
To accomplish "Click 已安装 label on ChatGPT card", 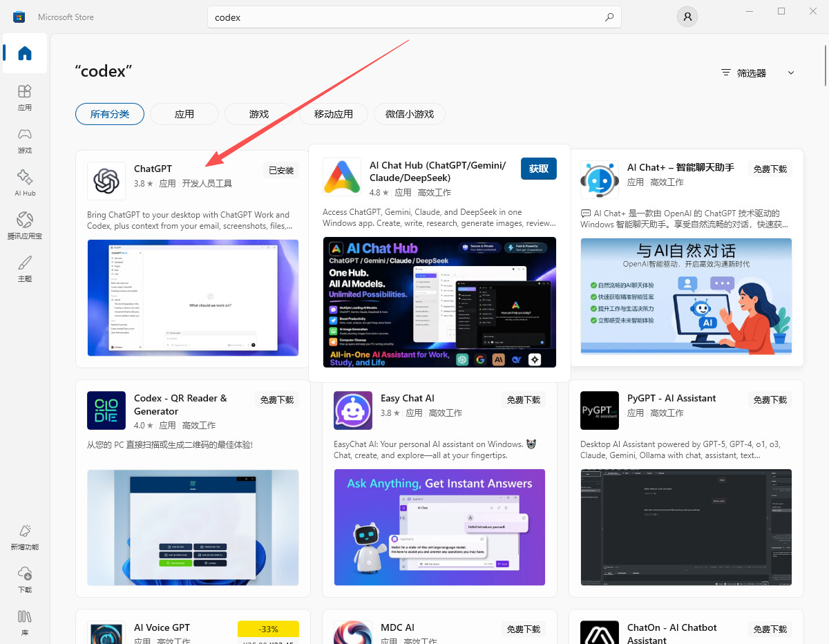I will pyautogui.click(x=281, y=170).
